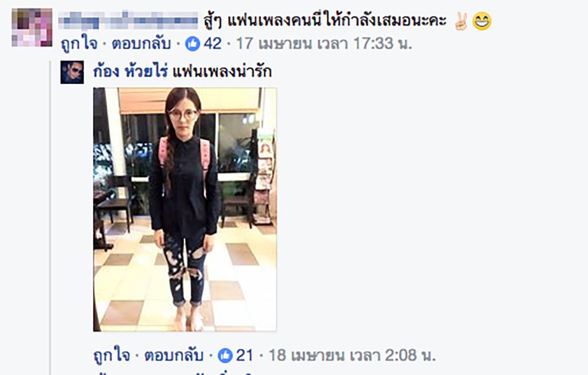Screen dimensions: 588x375
Task: Click the grinning face emoji in the comment
Action: click(x=482, y=21)
